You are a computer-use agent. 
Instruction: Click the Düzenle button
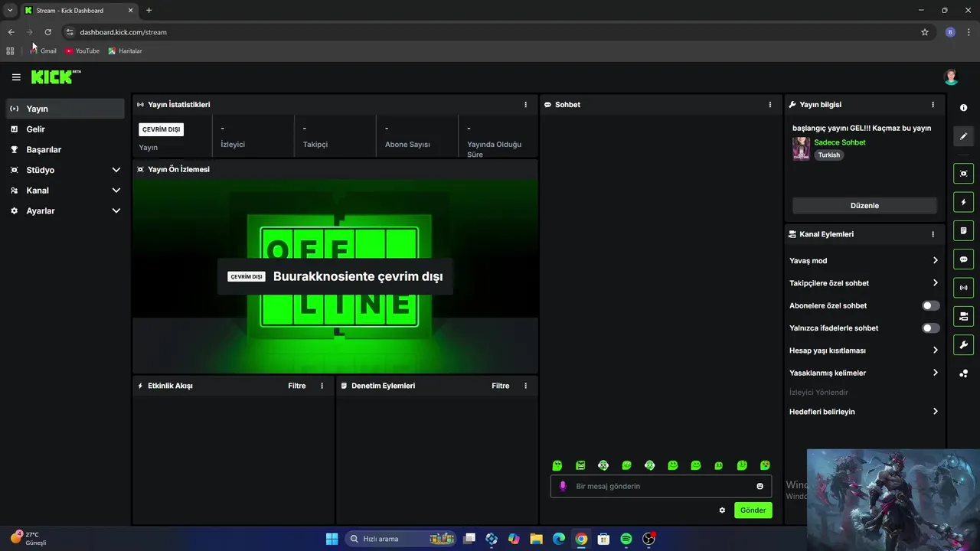point(864,206)
